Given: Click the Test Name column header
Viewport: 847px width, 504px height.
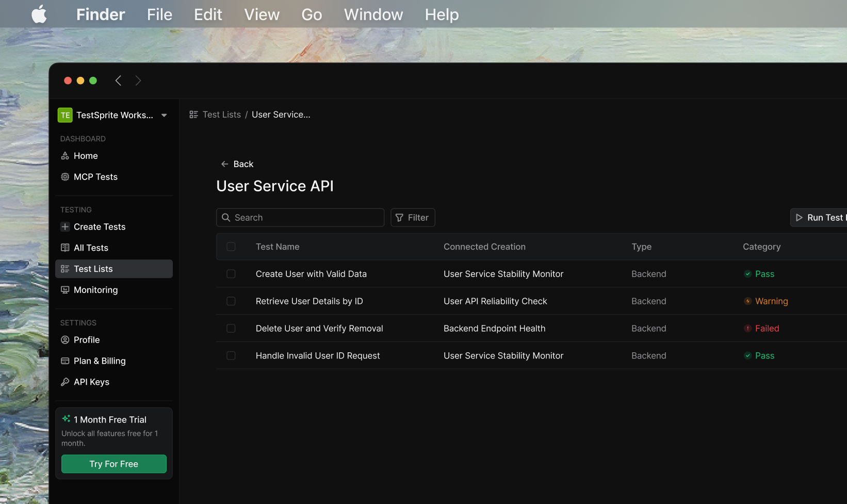Looking at the screenshot, I should (x=278, y=247).
